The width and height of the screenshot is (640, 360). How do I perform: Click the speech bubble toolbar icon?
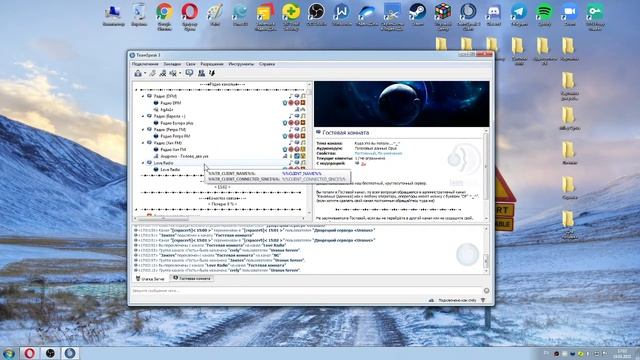(189, 73)
